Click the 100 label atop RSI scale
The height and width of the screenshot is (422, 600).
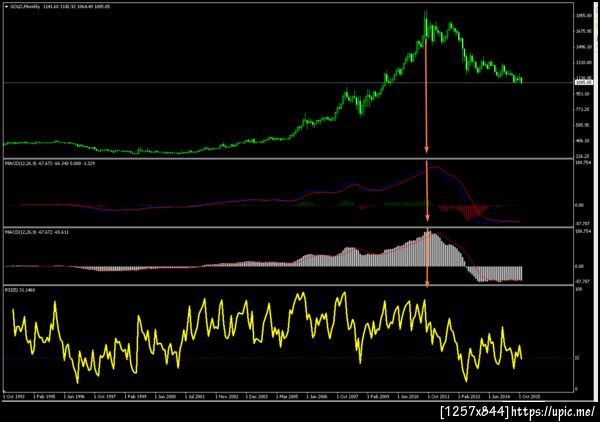[579, 289]
